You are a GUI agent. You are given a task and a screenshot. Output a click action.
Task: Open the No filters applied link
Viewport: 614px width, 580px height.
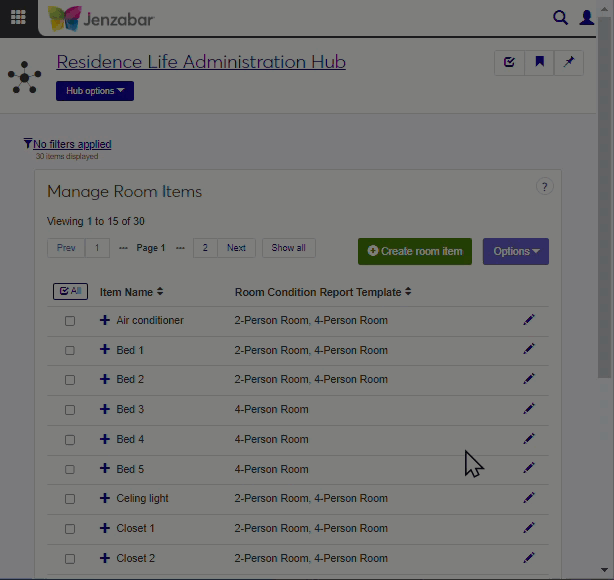point(71,144)
